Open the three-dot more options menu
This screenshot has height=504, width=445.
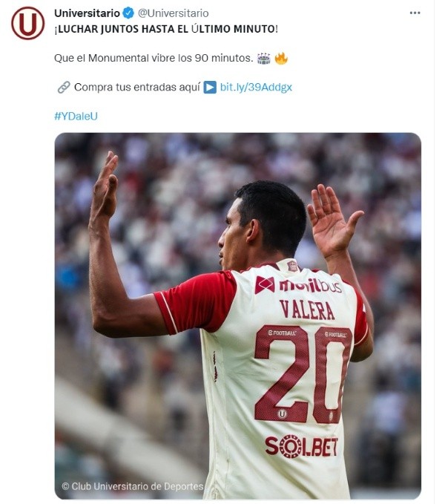(415, 13)
